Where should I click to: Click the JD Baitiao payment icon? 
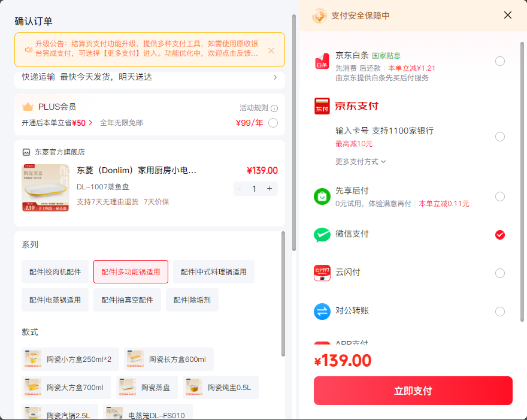(x=322, y=61)
